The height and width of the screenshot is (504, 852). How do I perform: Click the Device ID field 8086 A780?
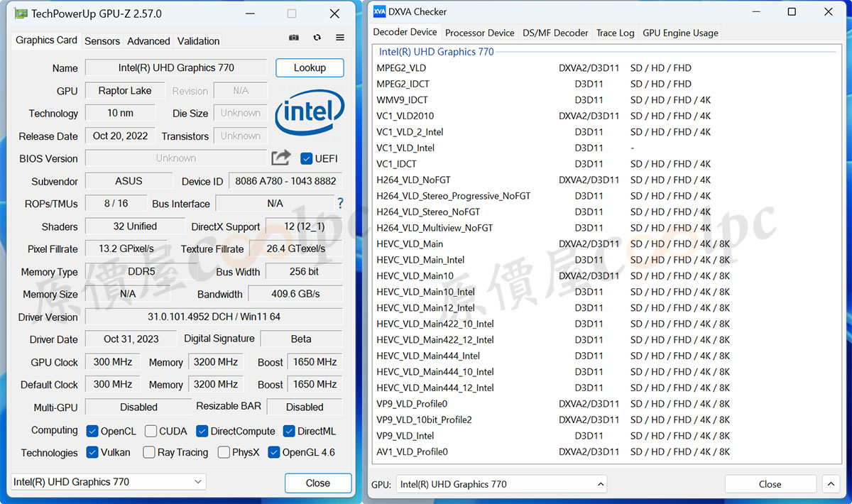point(286,181)
